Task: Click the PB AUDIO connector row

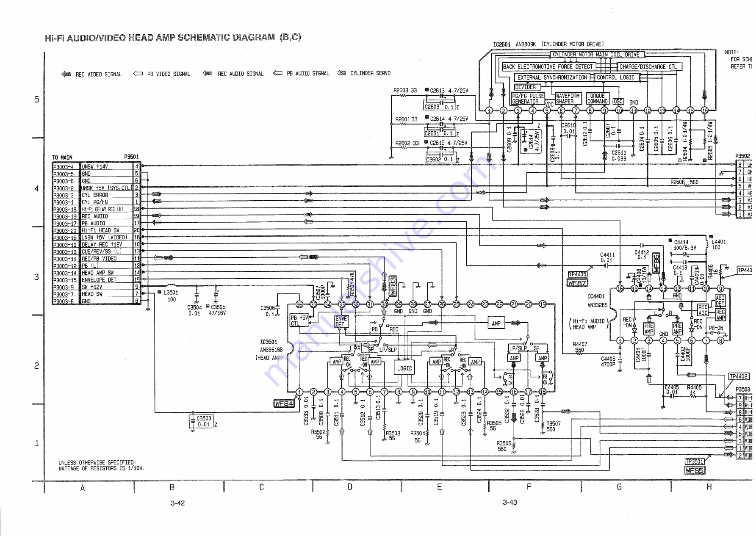Action: coord(96,224)
